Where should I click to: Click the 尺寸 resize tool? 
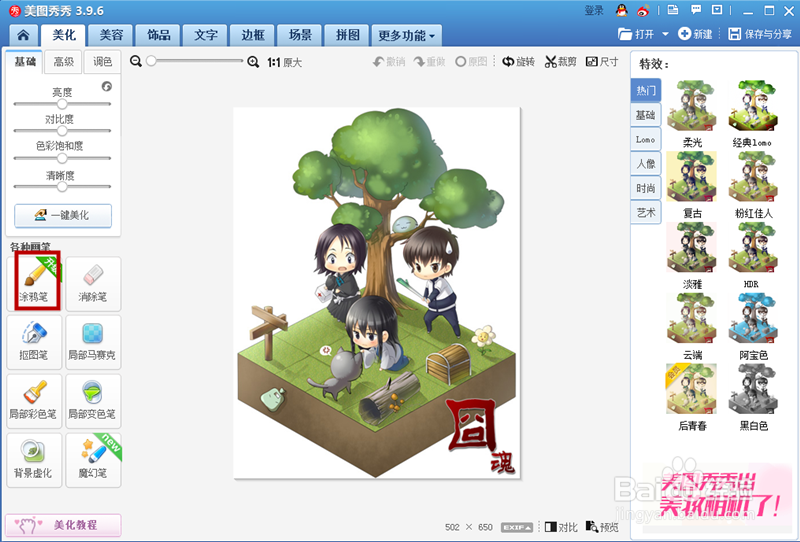(x=602, y=62)
